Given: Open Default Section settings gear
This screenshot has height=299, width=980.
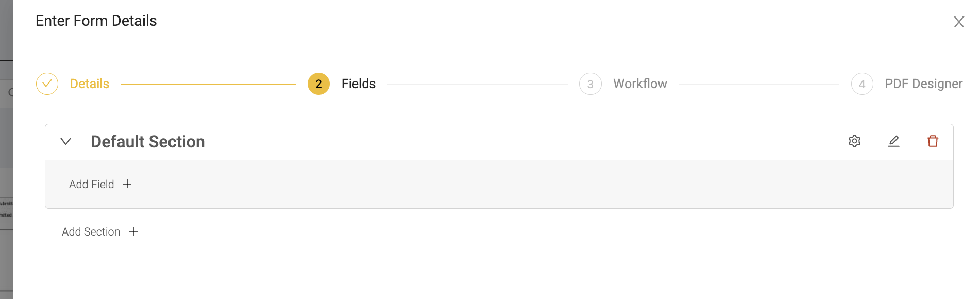Looking at the screenshot, I should click(x=854, y=141).
